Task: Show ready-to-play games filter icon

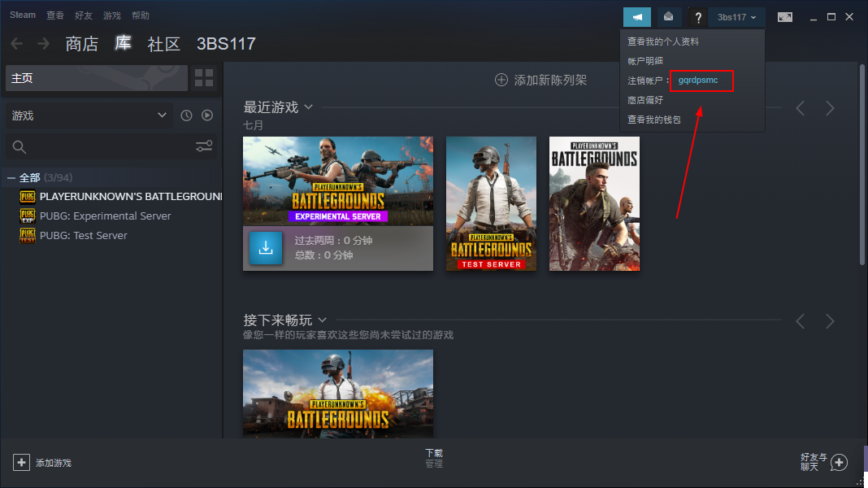Action: [x=207, y=115]
